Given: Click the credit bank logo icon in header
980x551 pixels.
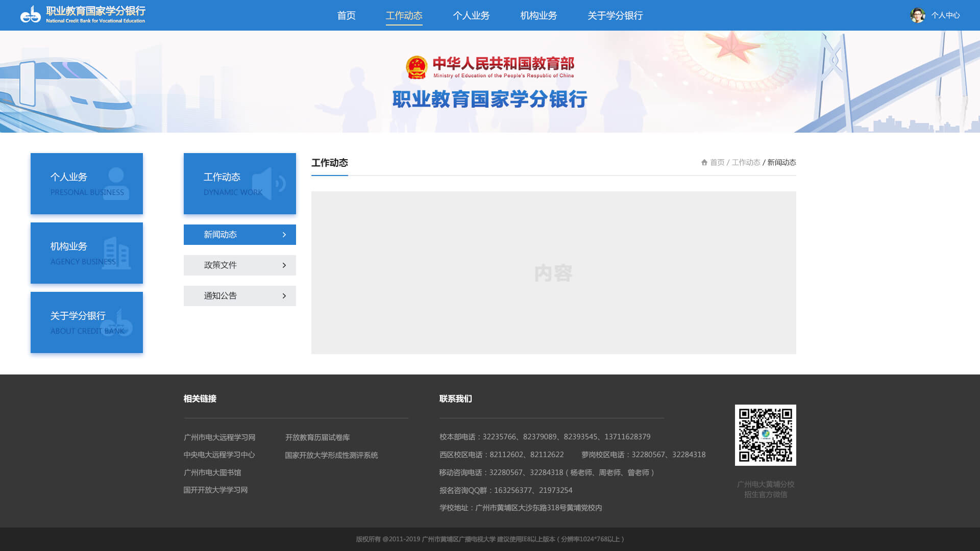Looking at the screenshot, I should coord(31,15).
